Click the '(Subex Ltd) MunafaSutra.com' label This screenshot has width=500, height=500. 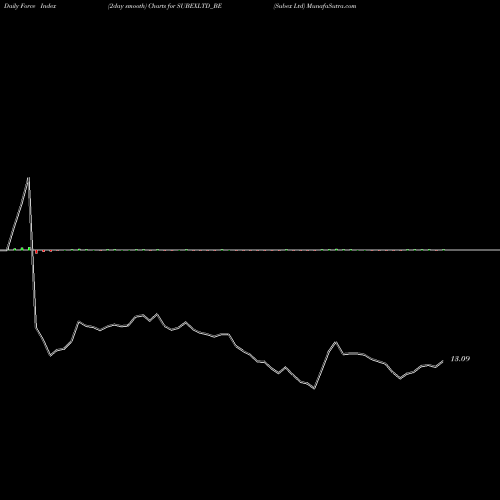click(x=315, y=6)
